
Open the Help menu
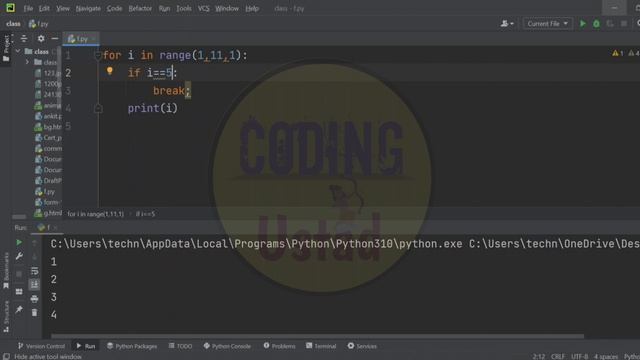click(x=252, y=8)
